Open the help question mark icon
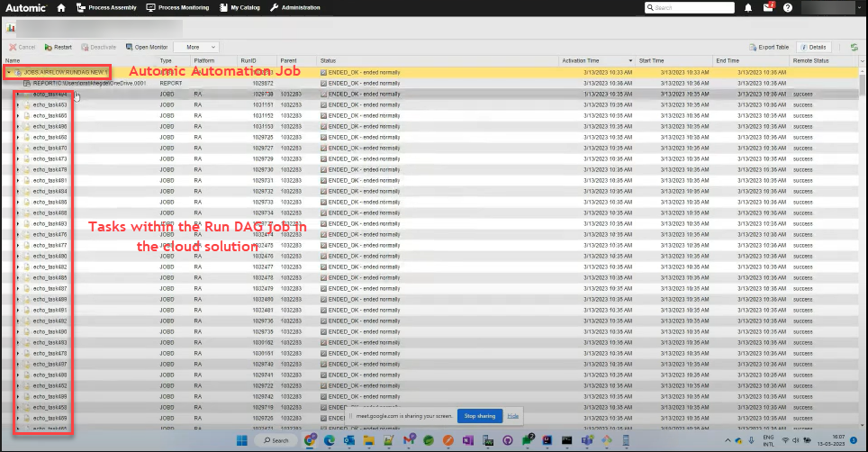868x452 pixels. pyautogui.click(x=788, y=8)
